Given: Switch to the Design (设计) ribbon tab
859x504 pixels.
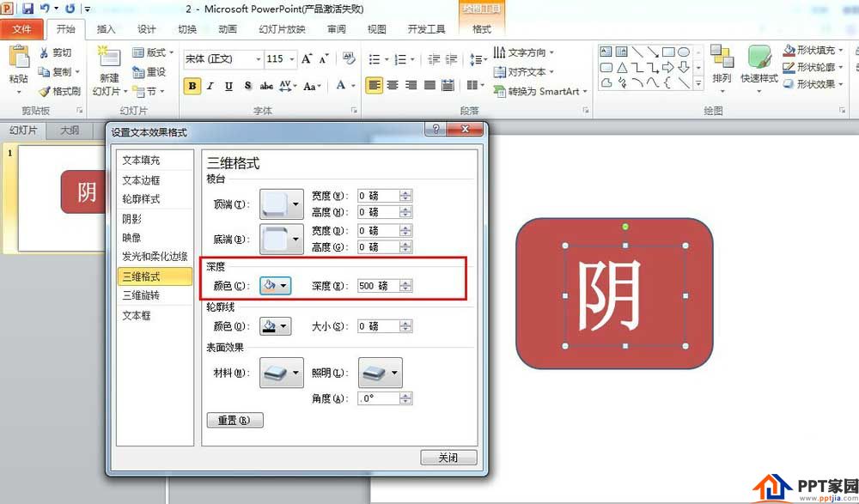Looking at the screenshot, I should coord(146,29).
